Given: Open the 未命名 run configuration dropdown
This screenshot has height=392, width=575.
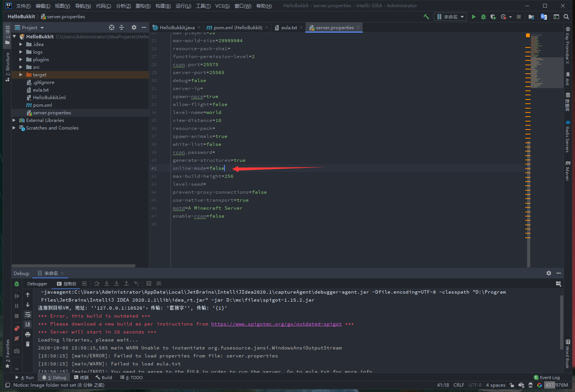Looking at the screenshot, I should tap(450, 17).
